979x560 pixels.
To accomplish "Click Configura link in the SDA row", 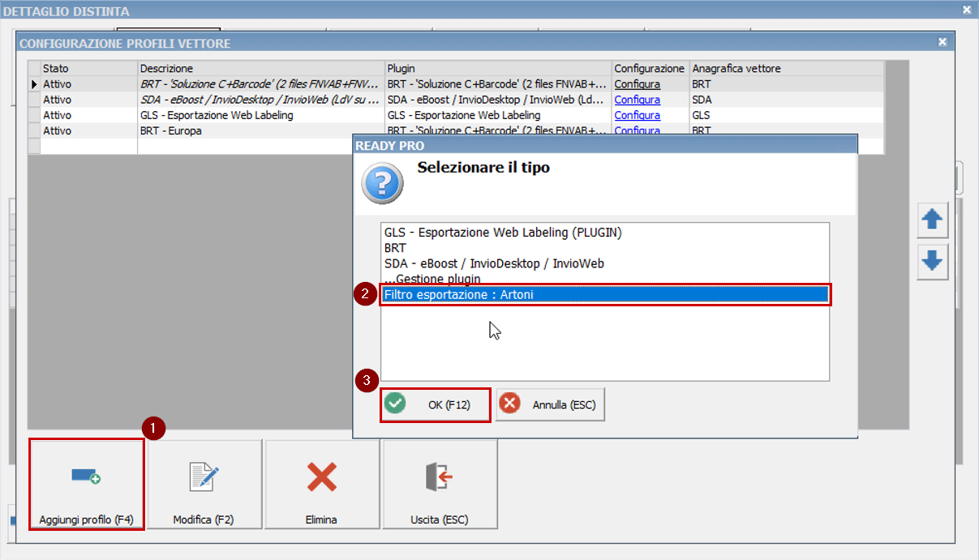I will pyautogui.click(x=637, y=100).
